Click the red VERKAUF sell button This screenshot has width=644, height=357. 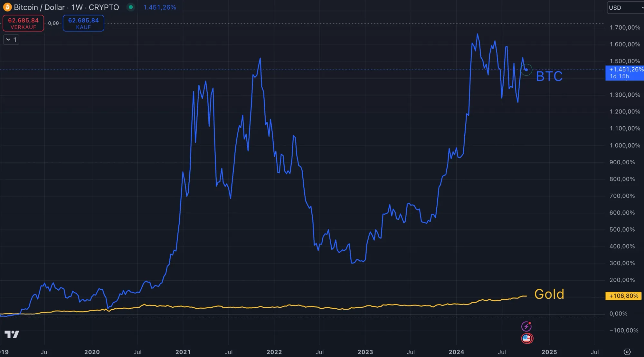pos(23,23)
